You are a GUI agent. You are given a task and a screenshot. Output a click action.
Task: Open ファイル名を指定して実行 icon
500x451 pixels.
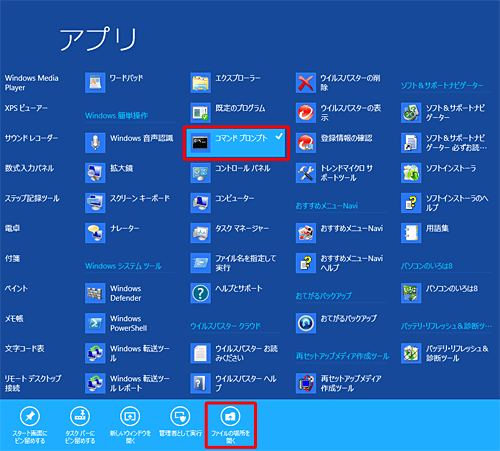click(201, 263)
